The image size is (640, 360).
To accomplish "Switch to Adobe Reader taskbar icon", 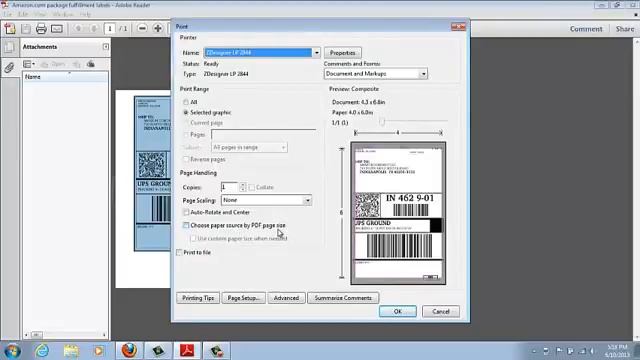I will pos(187,351).
